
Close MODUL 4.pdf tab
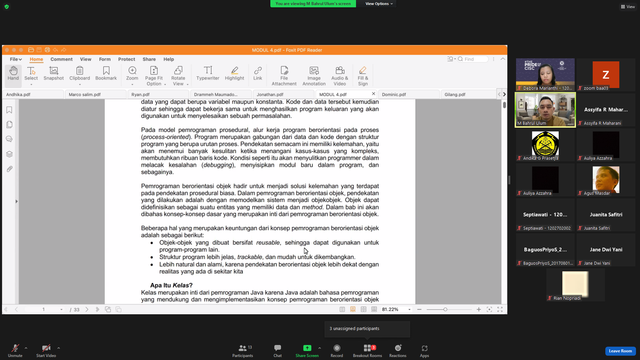(x=373, y=94)
